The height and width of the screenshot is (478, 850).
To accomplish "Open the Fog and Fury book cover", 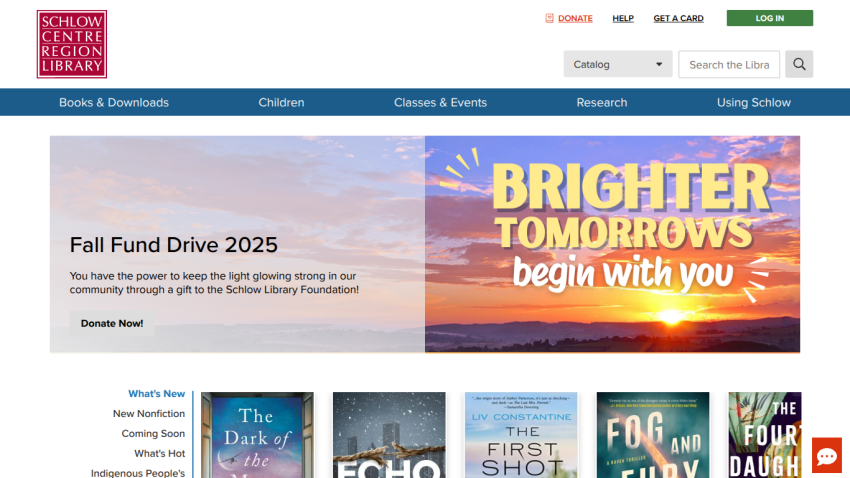I will click(x=653, y=435).
